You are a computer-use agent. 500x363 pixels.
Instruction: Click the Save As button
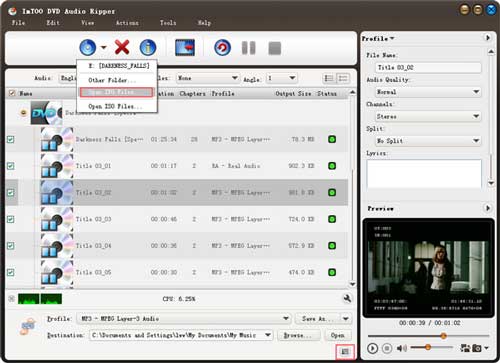pyautogui.click(x=318, y=319)
